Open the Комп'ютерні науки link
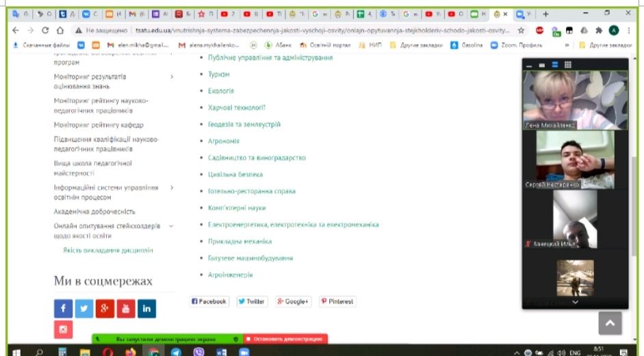644x356 pixels. 237,208
